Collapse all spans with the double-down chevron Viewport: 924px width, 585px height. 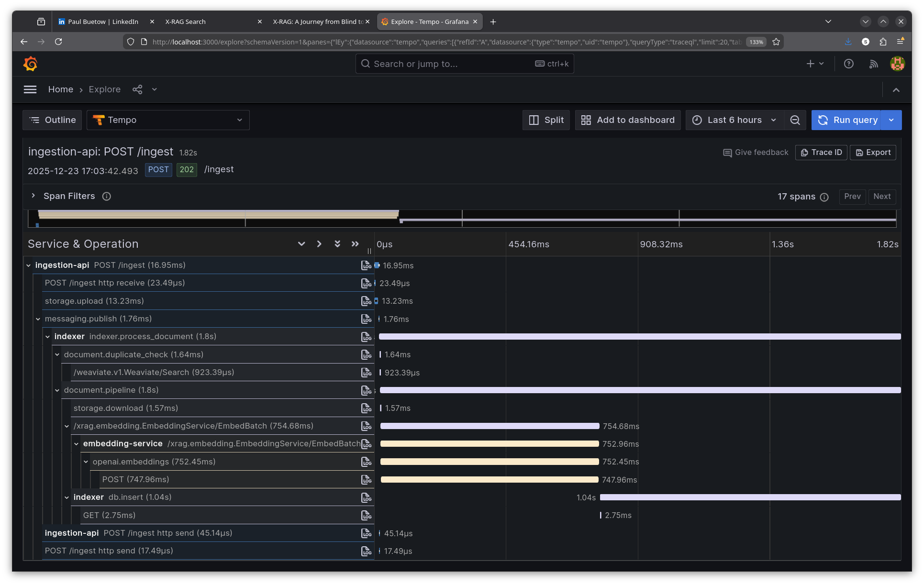337,244
